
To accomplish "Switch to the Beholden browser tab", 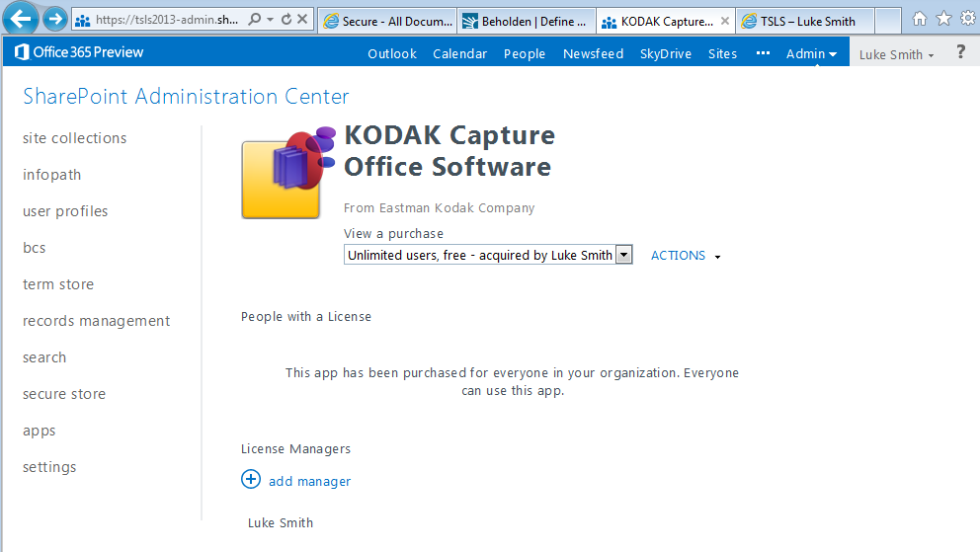I will 526,21.
